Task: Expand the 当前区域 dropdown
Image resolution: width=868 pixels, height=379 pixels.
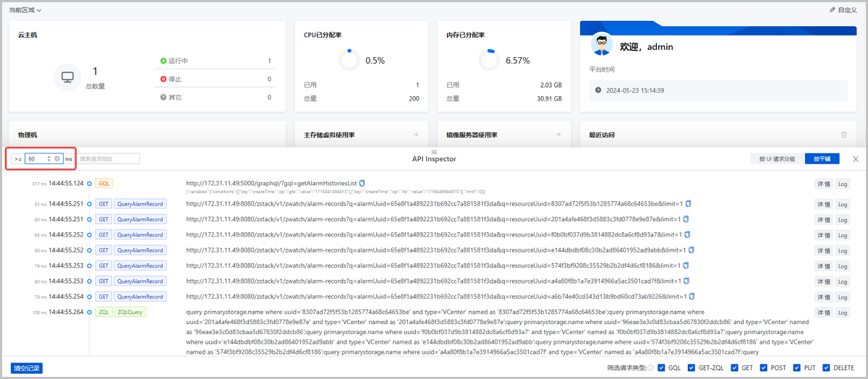Action: click(25, 10)
